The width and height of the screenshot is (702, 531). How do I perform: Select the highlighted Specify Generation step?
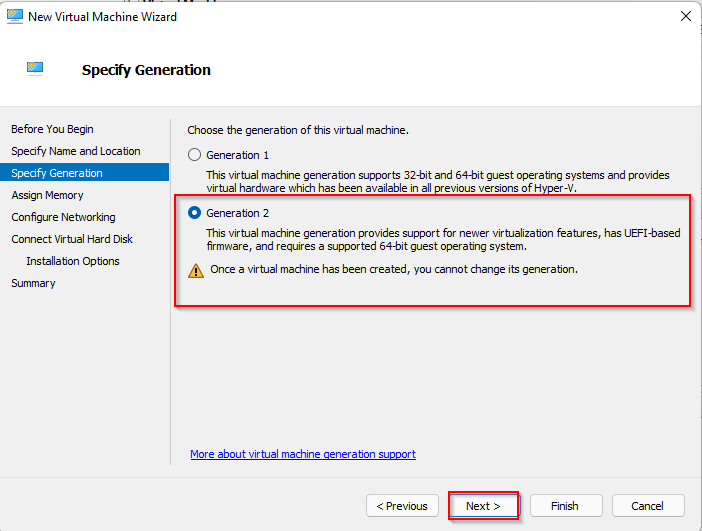[57, 173]
